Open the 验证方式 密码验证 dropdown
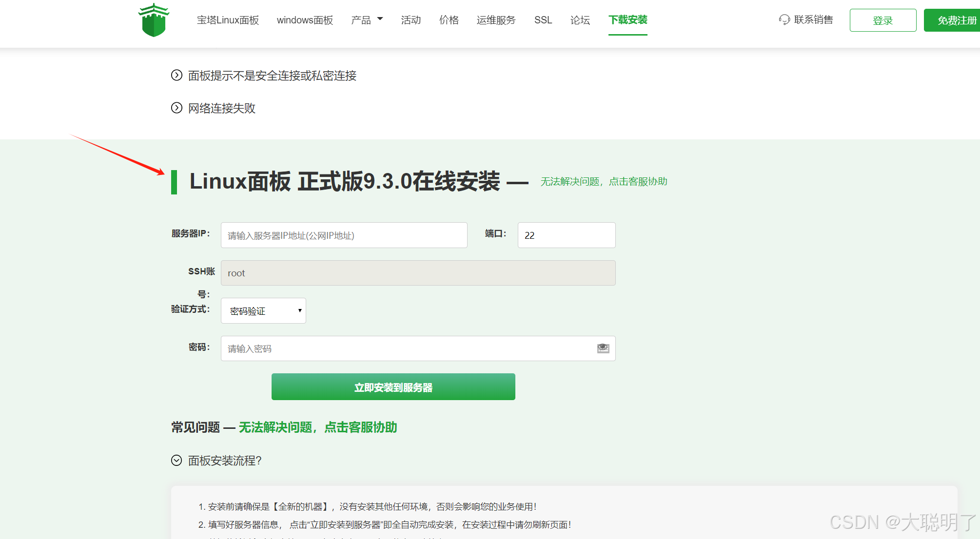Screen dimensions: 980x539 point(263,311)
